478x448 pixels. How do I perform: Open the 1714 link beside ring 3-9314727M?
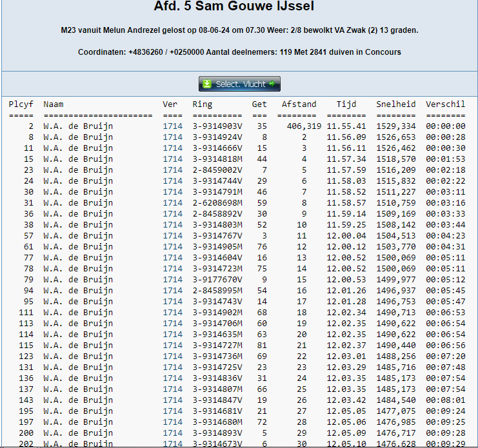pyautogui.click(x=172, y=346)
